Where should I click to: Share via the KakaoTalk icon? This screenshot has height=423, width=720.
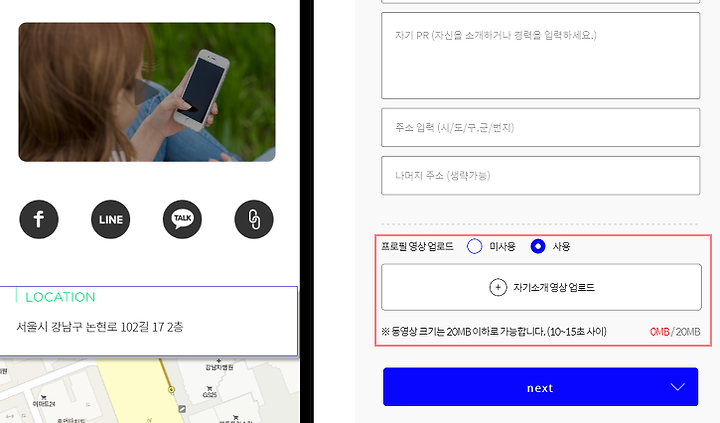[x=182, y=219]
